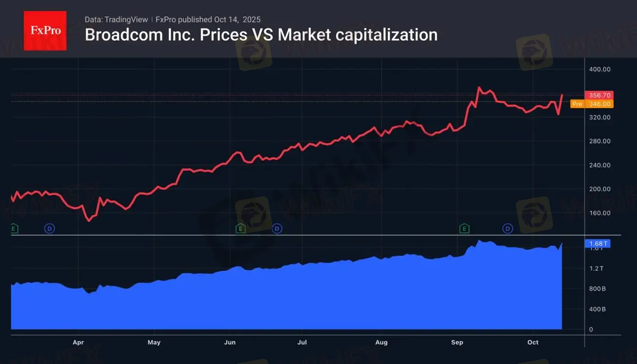This screenshot has width=637, height=364.
Task: Click the Data: TradingView source text
Action: (x=116, y=19)
